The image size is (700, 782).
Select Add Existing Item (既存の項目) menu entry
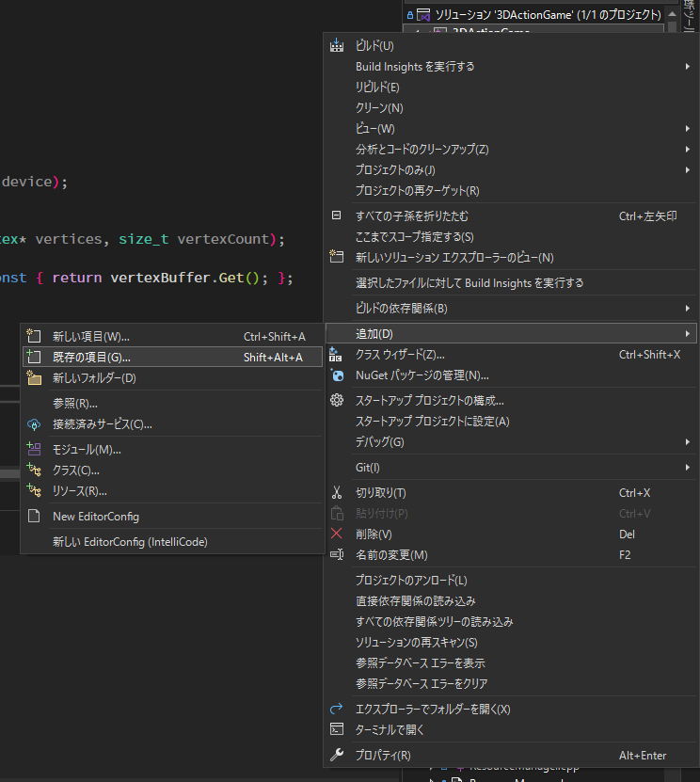tap(91, 358)
